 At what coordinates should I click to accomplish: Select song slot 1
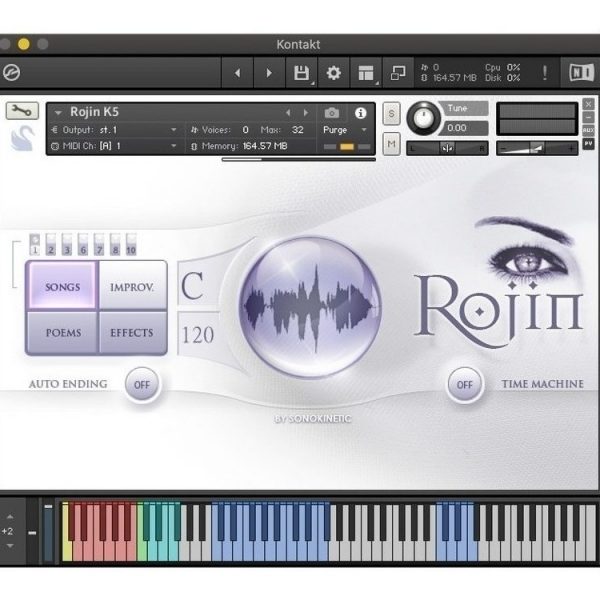pos(34,245)
